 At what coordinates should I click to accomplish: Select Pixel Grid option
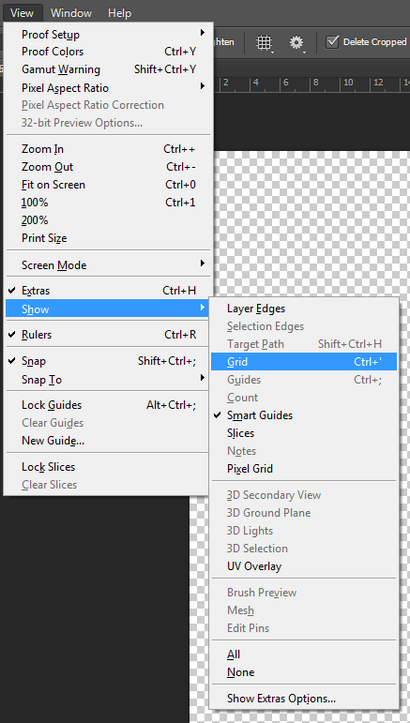coord(304,469)
